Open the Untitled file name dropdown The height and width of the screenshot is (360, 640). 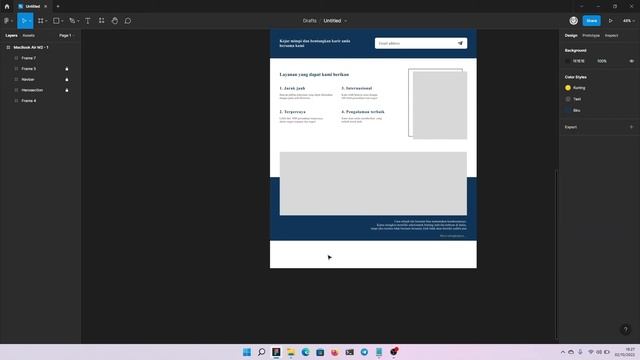pyautogui.click(x=346, y=21)
